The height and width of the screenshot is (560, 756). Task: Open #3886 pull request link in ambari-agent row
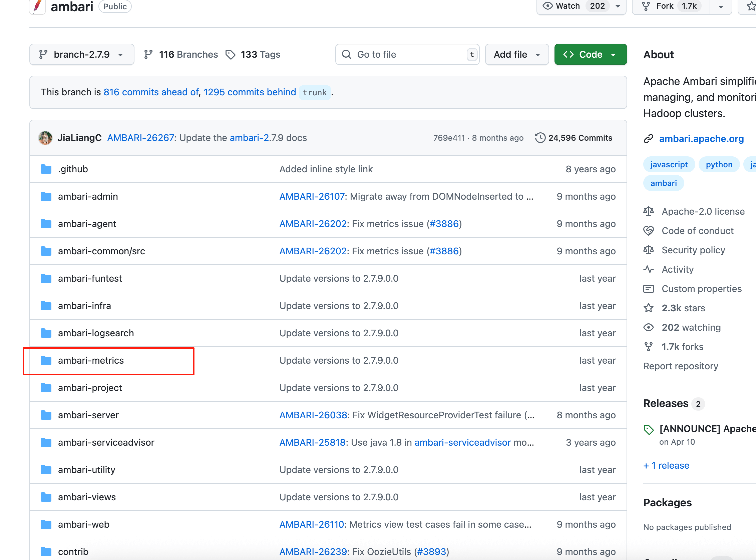(x=444, y=224)
